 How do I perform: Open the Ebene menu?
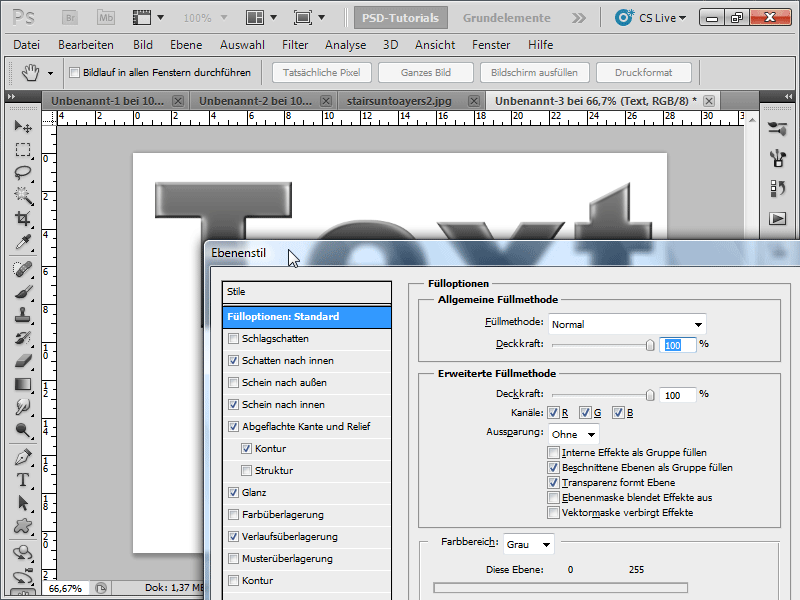(x=186, y=45)
